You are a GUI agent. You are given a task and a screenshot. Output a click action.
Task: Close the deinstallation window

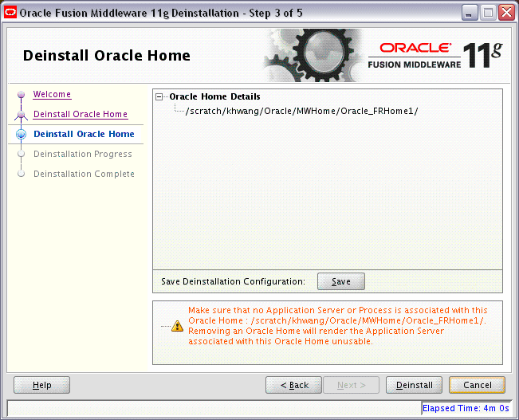tap(507, 13)
